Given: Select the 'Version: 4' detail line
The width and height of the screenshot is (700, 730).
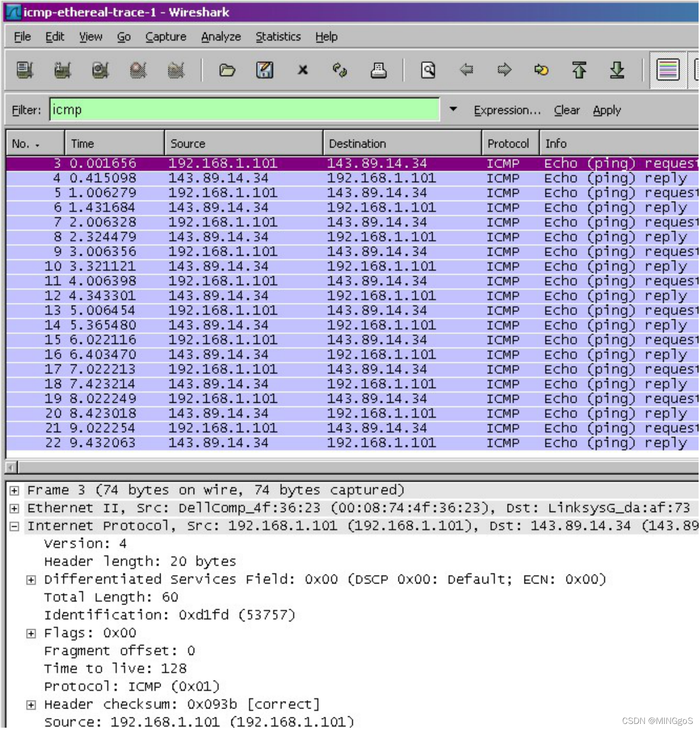Looking at the screenshot, I should pos(85,544).
